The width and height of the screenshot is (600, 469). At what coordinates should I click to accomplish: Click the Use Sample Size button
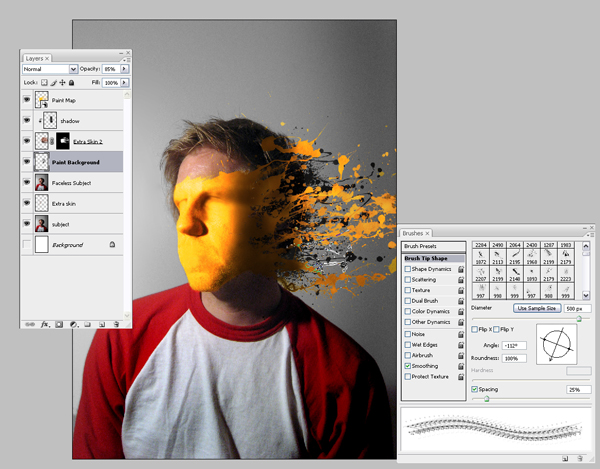click(x=536, y=308)
